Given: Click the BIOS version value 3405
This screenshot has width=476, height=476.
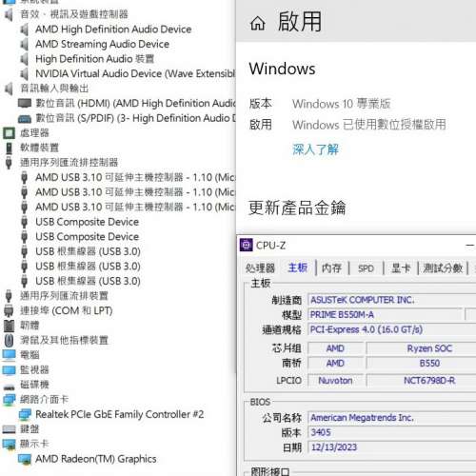Looking at the screenshot, I should (392, 432).
